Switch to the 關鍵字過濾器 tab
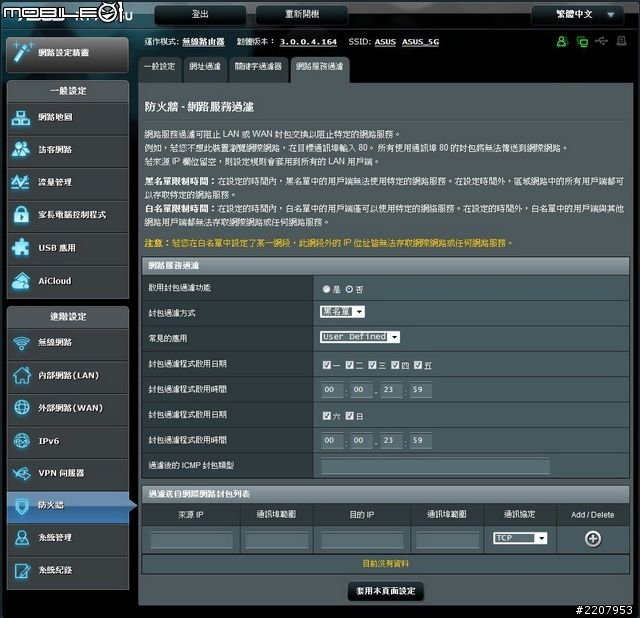 257,67
